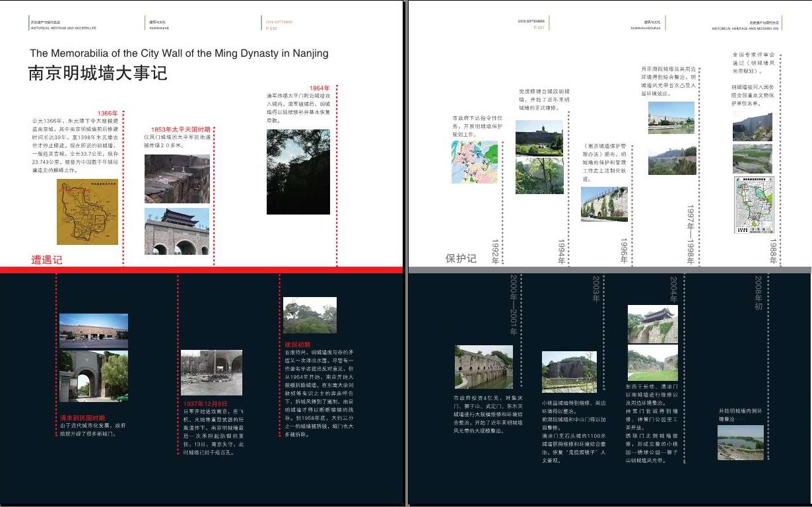This screenshot has width=812, height=507.
Task: Click the 1864年 timeline label
Action: (x=319, y=88)
